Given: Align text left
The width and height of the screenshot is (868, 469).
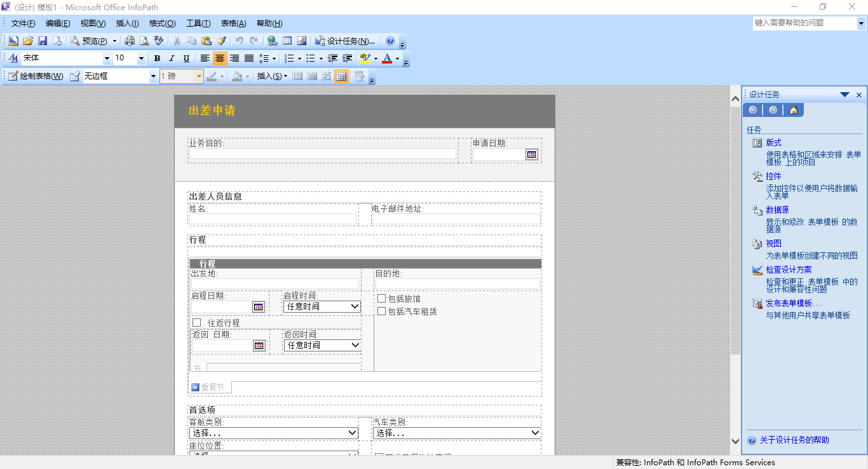Looking at the screenshot, I should tap(205, 58).
